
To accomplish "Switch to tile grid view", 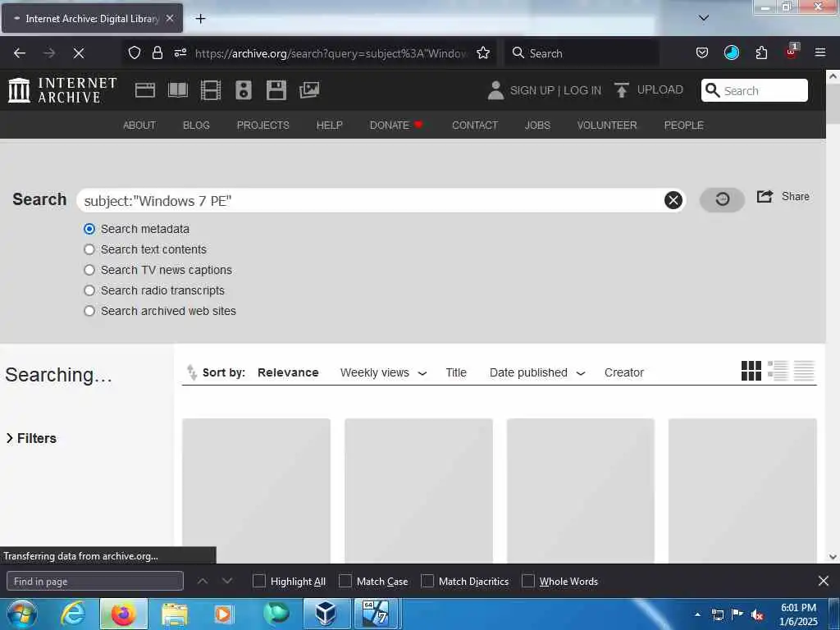I will coord(751,371).
